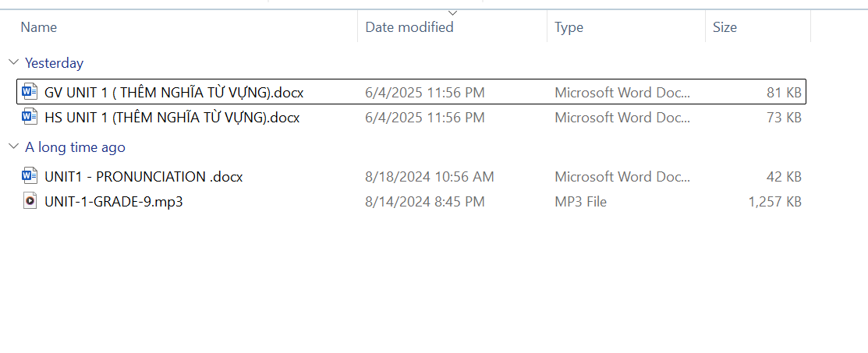Sort files by the Name column header
The image size is (868, 353).
point(39,27)
